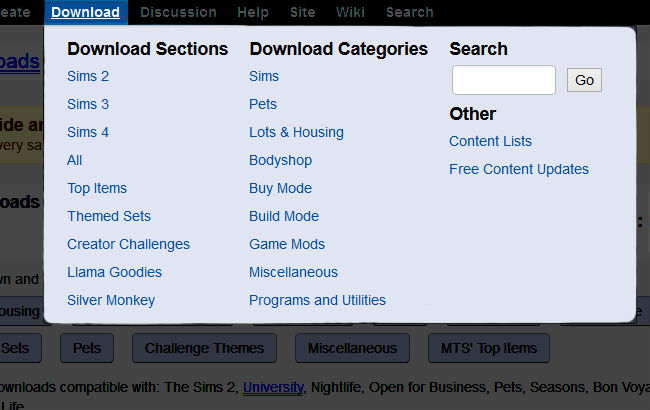The image size is (650, 410).
Task: Select the Sims 4 downloads link
Action: (88, 132)
